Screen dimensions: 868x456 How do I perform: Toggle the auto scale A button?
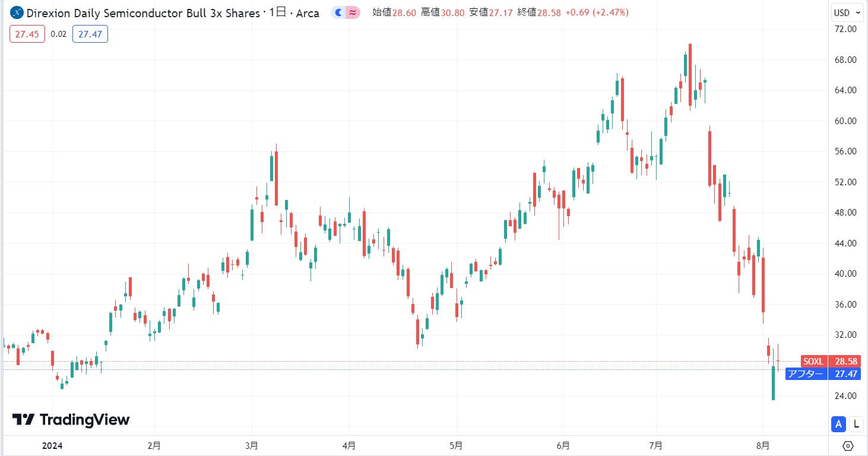tap(838, 424)
